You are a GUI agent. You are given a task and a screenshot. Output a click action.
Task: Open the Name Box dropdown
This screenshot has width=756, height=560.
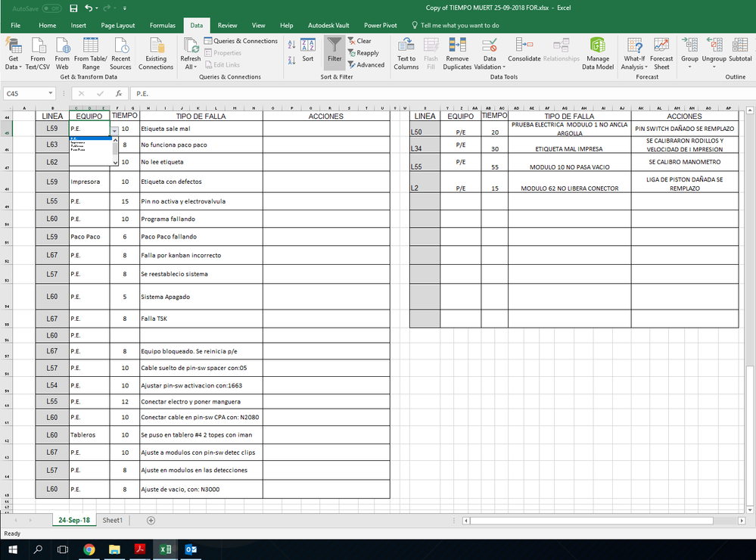click(x=50, y=93)
